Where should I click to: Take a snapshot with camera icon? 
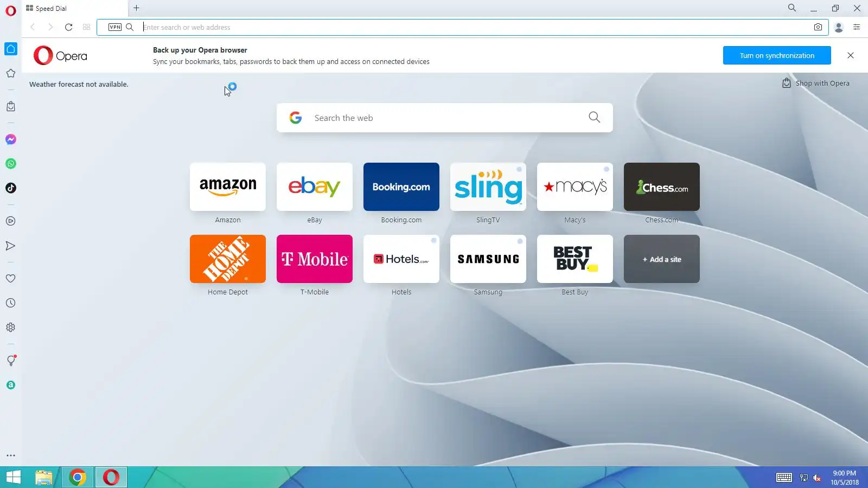[x=818, y=27]
